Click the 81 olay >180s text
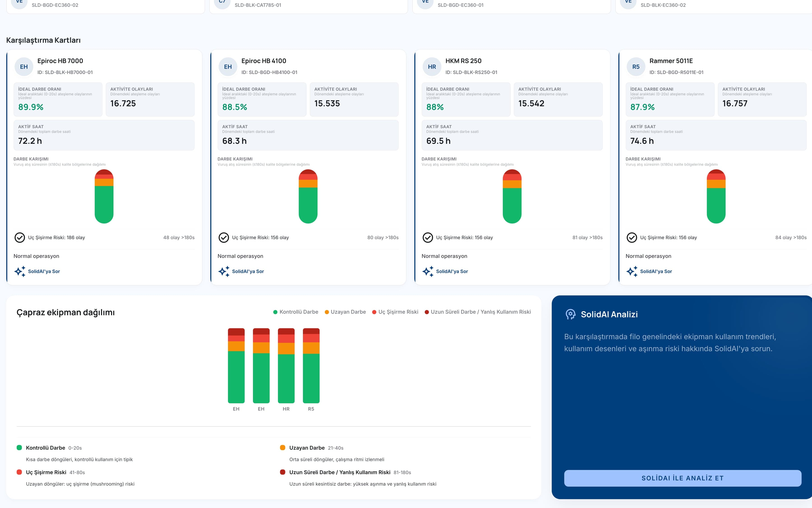Viewport: 812px width, 508px height. click(x=588, y=238)
